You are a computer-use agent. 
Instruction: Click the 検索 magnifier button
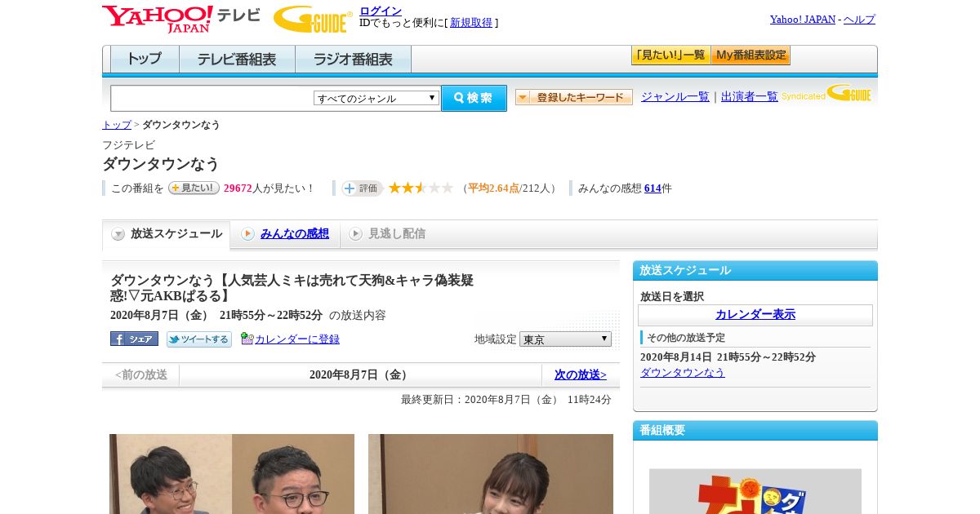tap(474, 98)
